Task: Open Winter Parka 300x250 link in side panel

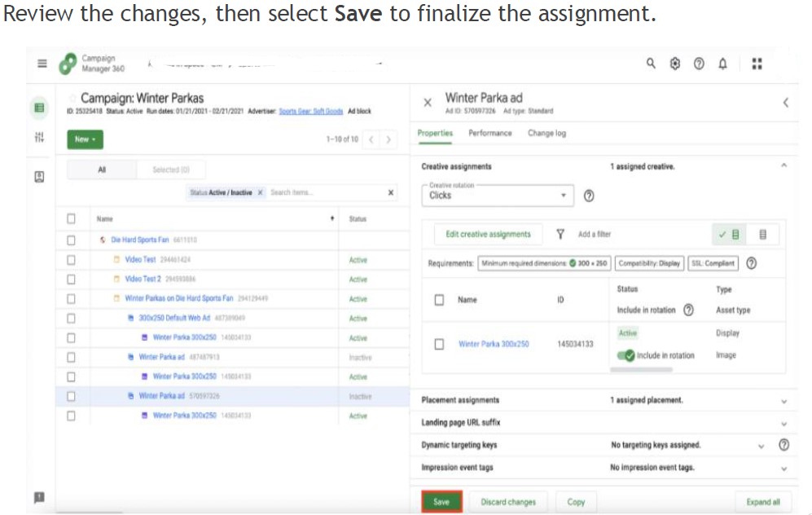Action: 494,344
